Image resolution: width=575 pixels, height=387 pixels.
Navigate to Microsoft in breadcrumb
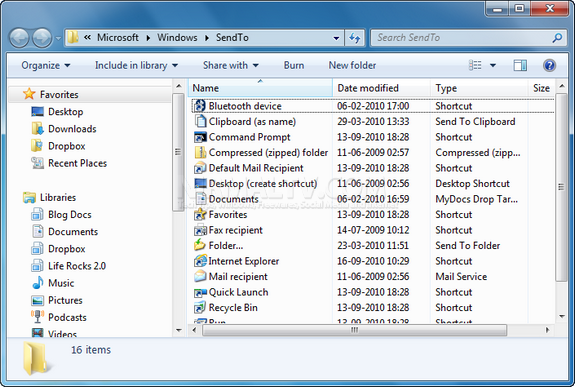tap(118, 37)
